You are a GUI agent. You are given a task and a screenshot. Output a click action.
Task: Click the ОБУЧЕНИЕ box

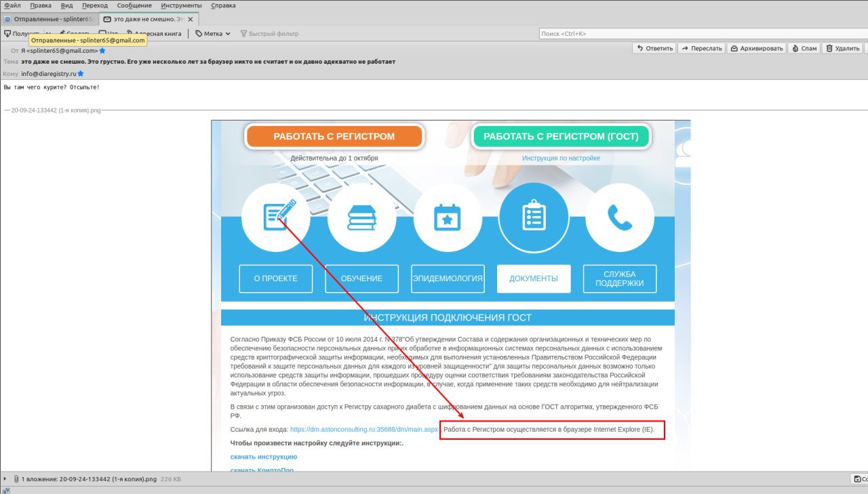click(x=362, y=279)
